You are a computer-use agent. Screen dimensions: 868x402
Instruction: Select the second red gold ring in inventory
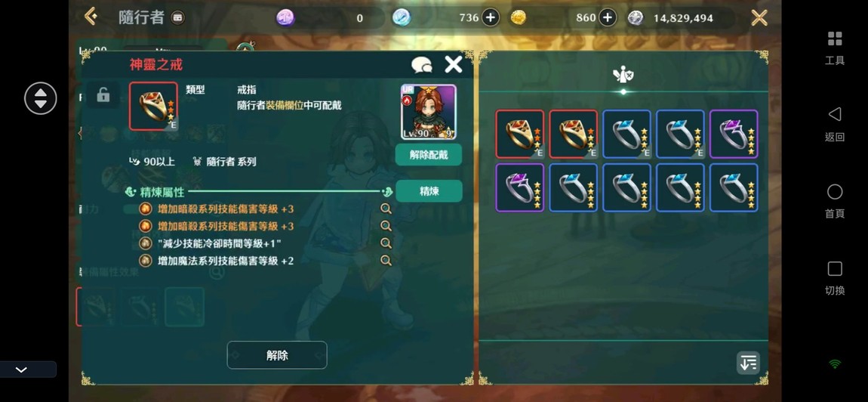pyautogui.click(x=573, y=135)
